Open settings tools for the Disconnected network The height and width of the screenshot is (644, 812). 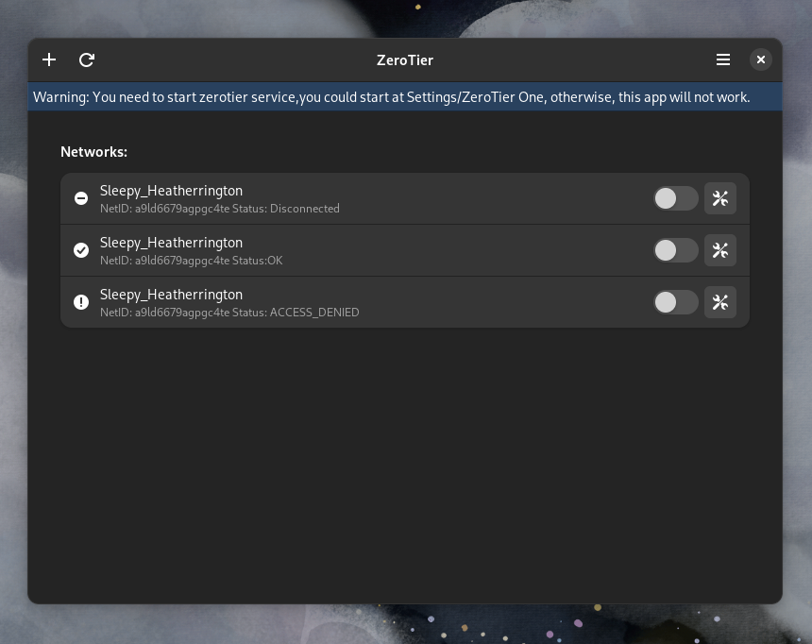720,198
